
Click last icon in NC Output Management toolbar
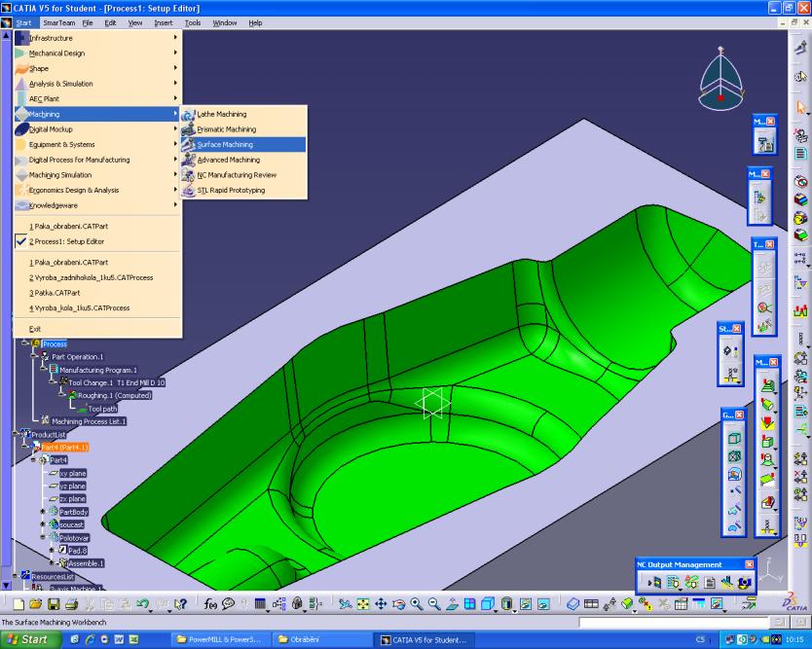point(745,583)
